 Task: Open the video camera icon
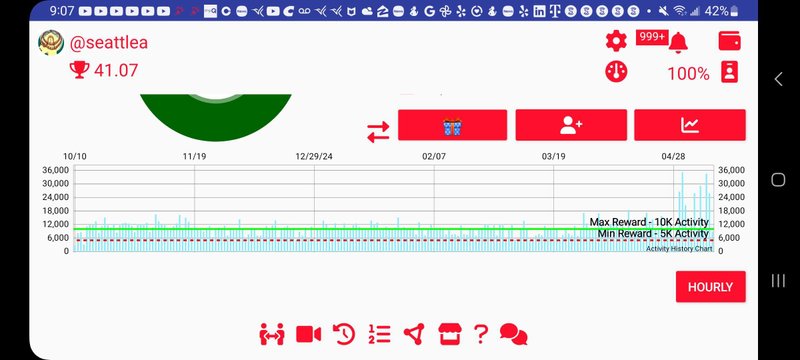pos(308,335)
